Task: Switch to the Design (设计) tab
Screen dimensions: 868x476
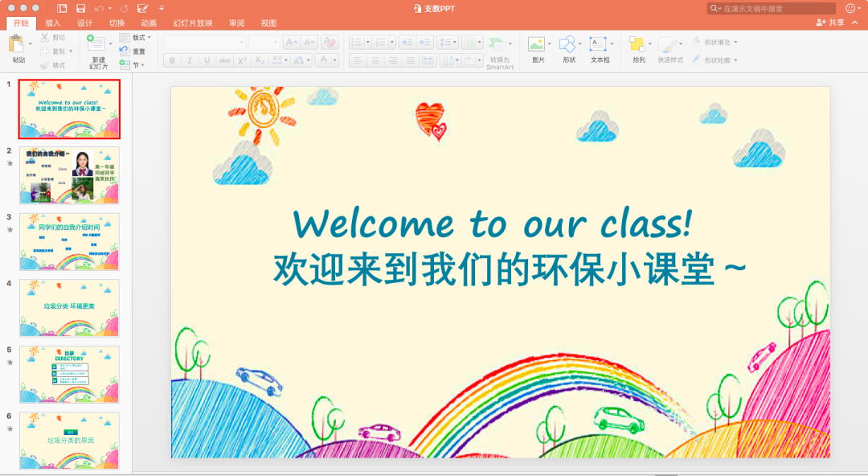Action: [x=84, y=23]
